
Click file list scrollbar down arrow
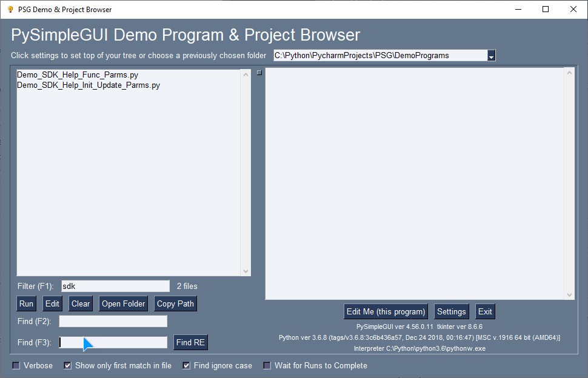(246, 271)
